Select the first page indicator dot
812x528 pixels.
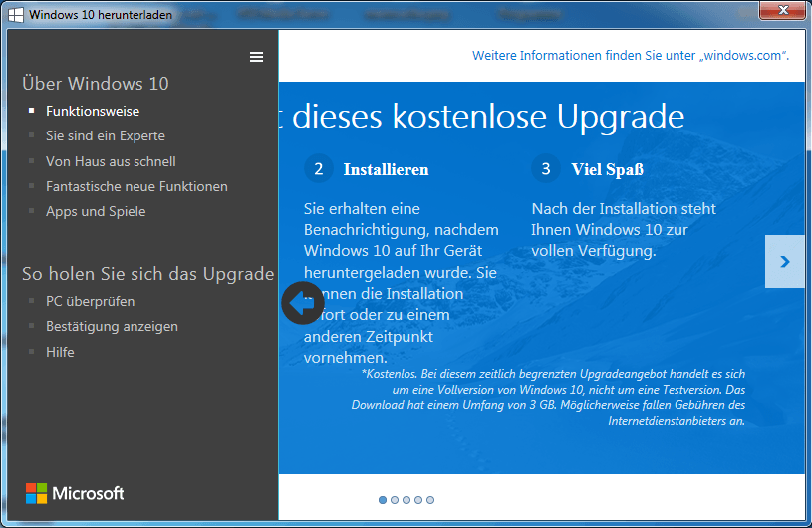[383, 500]
